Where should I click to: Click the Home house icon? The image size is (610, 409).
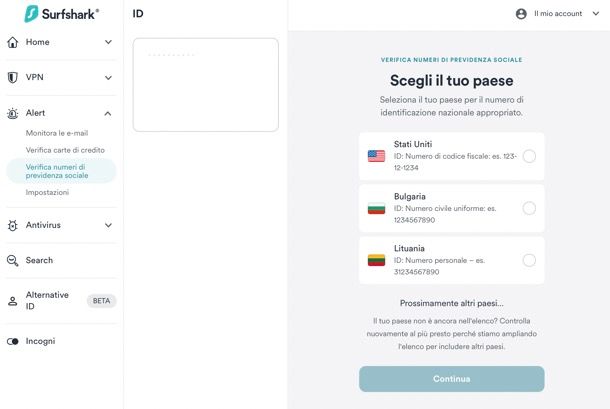[12, 42]
